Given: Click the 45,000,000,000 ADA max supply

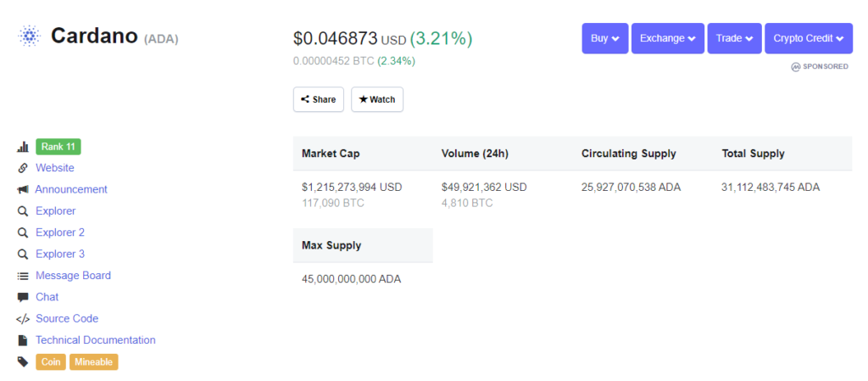Looking at the screenshot, I should (352, 279).
